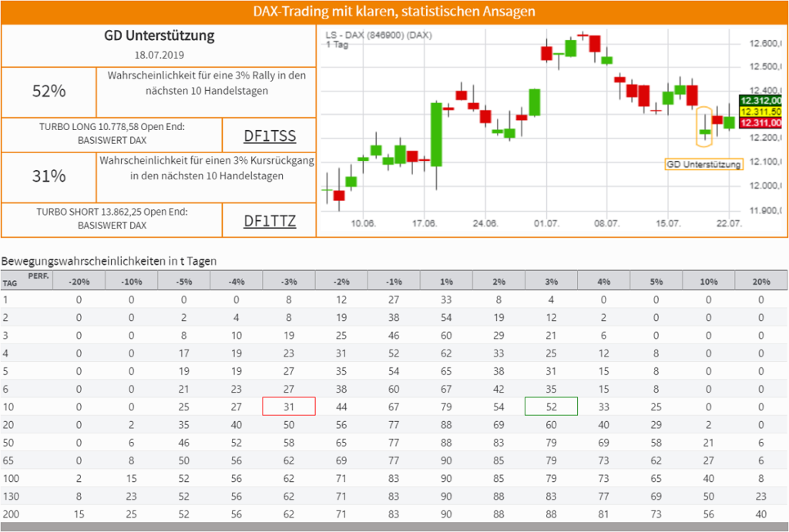
Task: Click the 2% column header
Action: tap(499, 282)
